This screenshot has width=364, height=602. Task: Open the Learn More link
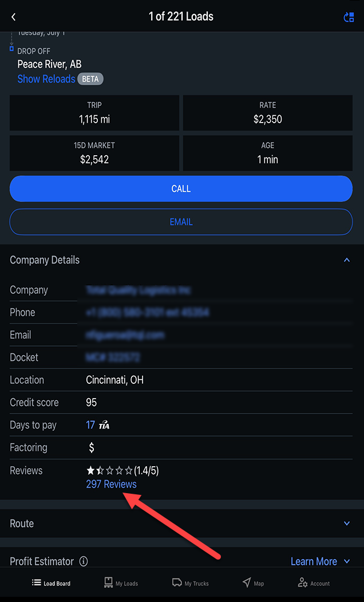pyautogui.click(x=314, y=561)
